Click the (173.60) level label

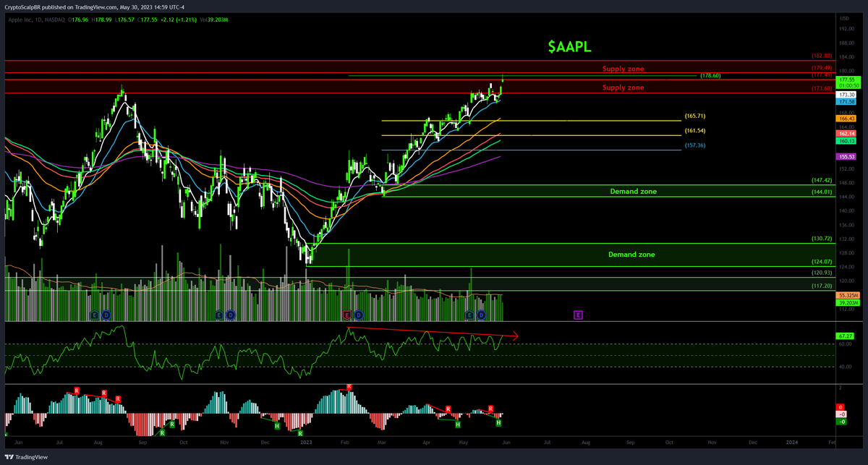tap(822, 88)
